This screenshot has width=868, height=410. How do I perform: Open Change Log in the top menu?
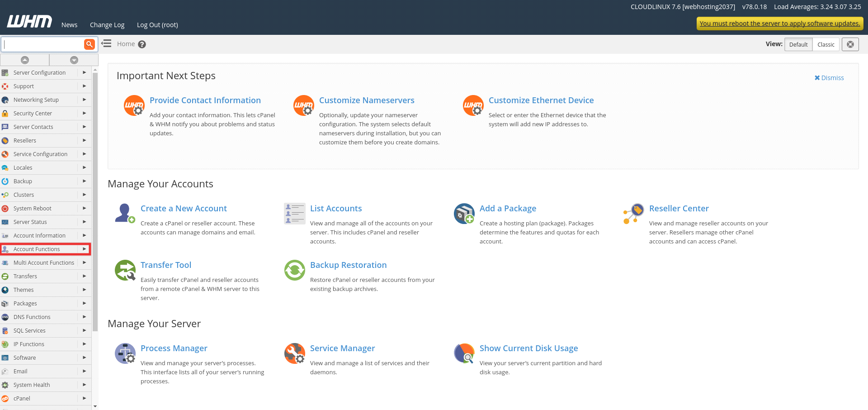(x=107, y=25)
